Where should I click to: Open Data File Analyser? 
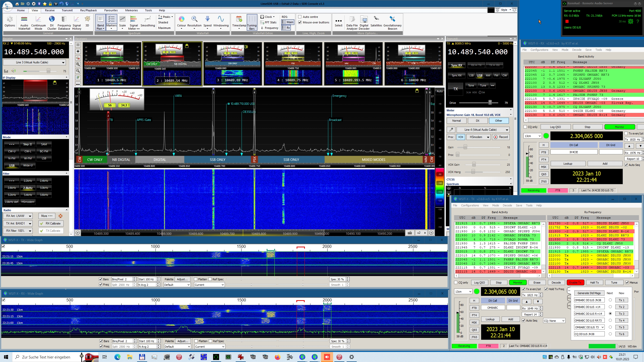coord(352,23)
